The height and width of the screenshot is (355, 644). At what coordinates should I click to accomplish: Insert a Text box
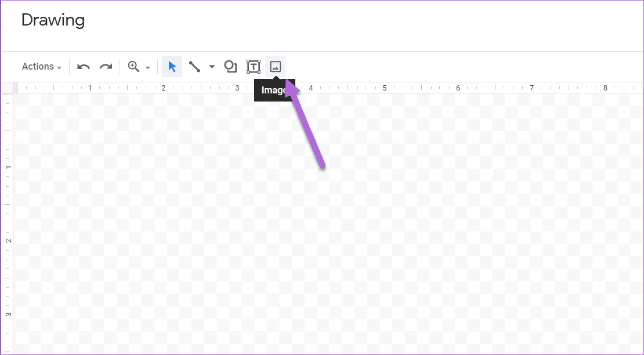pyautogui.click(x=253, y=66)
